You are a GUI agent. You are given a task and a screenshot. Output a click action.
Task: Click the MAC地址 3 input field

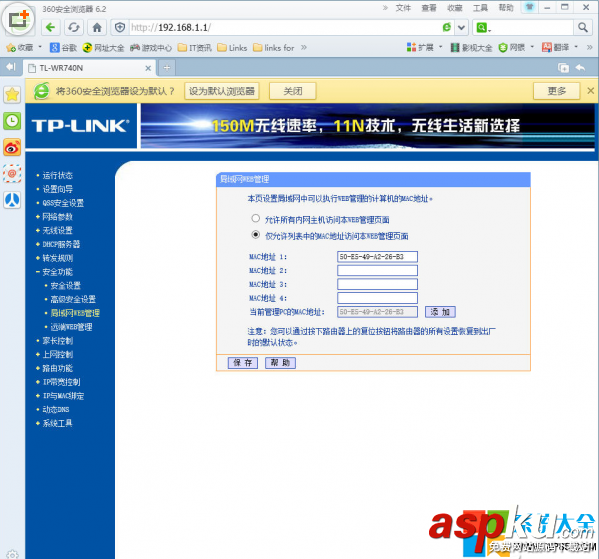coord(377,284)
